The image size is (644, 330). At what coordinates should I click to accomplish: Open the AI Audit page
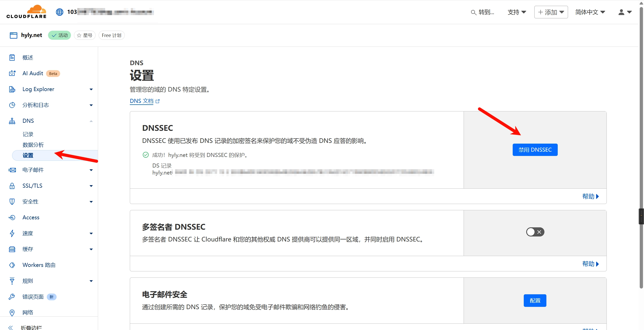tap(33, 73)
